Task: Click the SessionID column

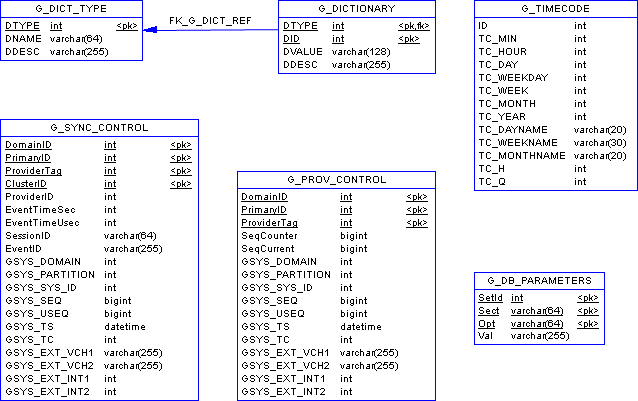Action: pos(28,236)
